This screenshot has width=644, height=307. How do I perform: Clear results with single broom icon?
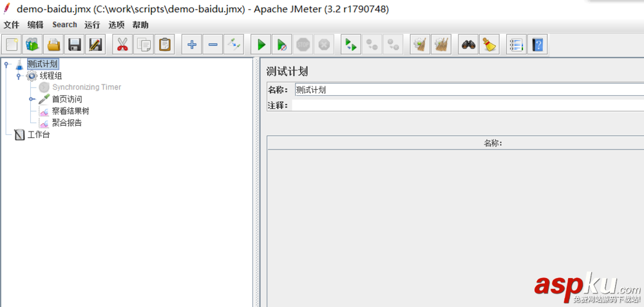420,44
